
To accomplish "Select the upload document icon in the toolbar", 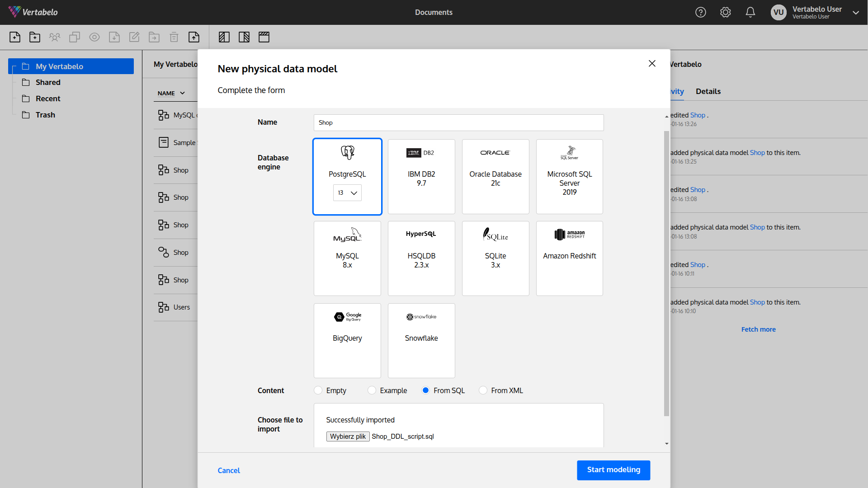I will pyautogui.click(x=194, y=37).
